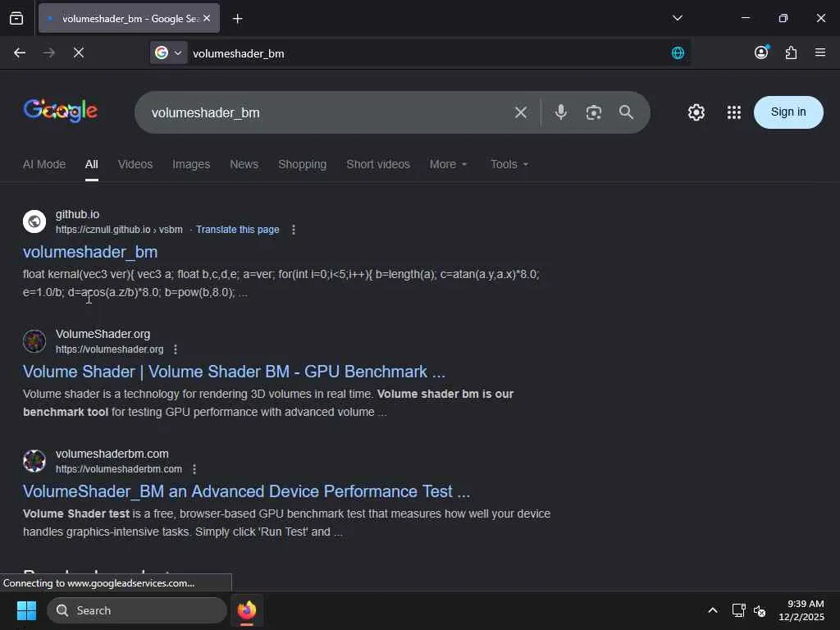Viewport: 840px width, 630px height.
Task: Open more options for the github.io result
Action: click(293, 230)
